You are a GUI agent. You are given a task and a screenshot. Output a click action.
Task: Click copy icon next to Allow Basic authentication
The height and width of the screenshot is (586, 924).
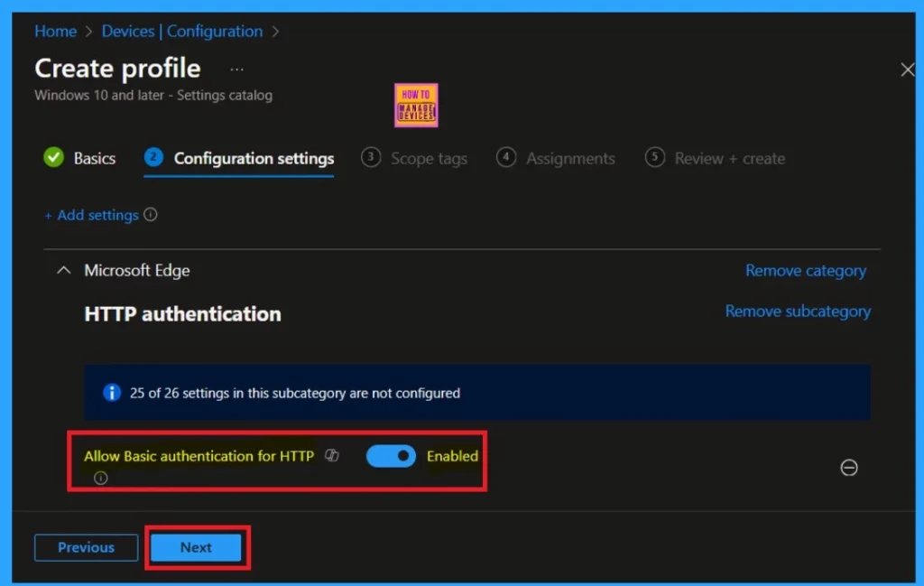pyautogui.click(x=332, y=455)
